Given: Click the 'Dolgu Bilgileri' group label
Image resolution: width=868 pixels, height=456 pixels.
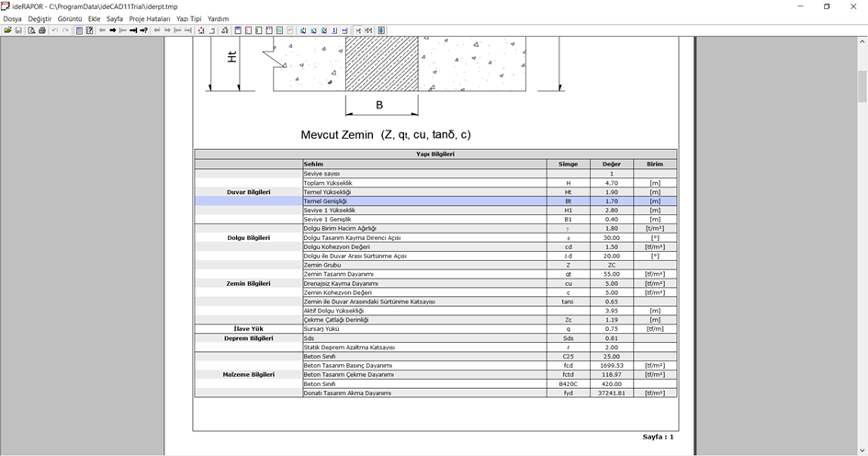Looking at the screenshot, I should (249, 238).
